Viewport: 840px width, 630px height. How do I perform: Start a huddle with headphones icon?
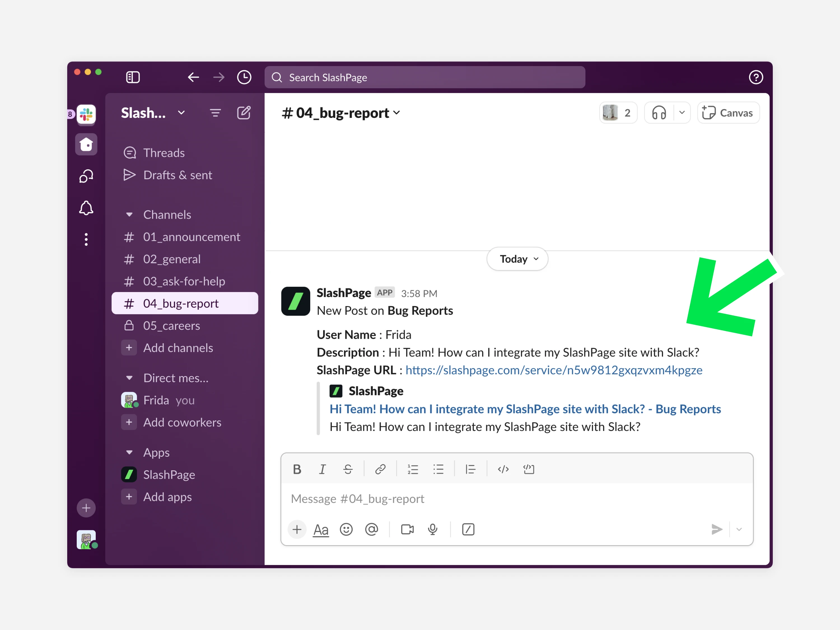[x=659, y=113]
